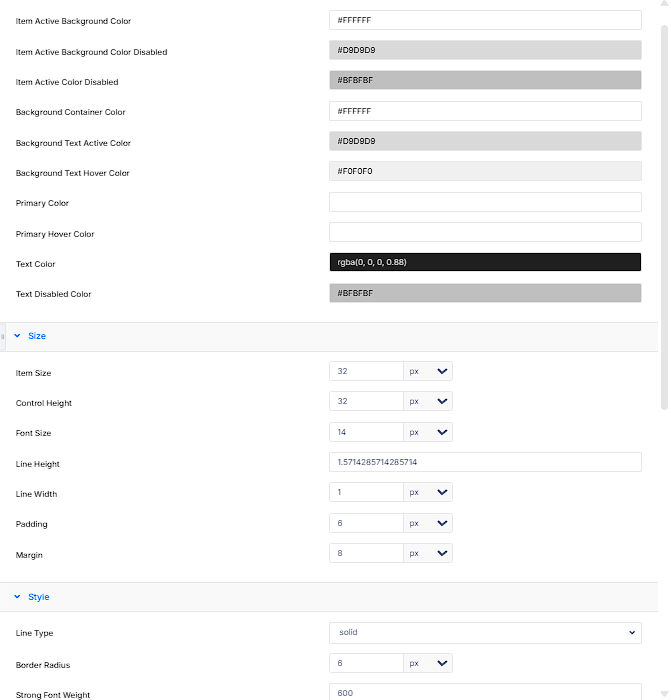
Task: Edit the Strong Font Weight field
Action: pyautogui.click(x=485, y=692)
